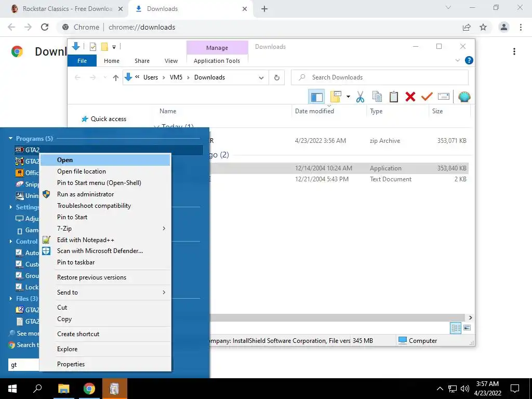The height and width of the screenshot is (399, 532).
Task: Open the dropdown arrow next to view settings icon
Action: coord(348,97)
